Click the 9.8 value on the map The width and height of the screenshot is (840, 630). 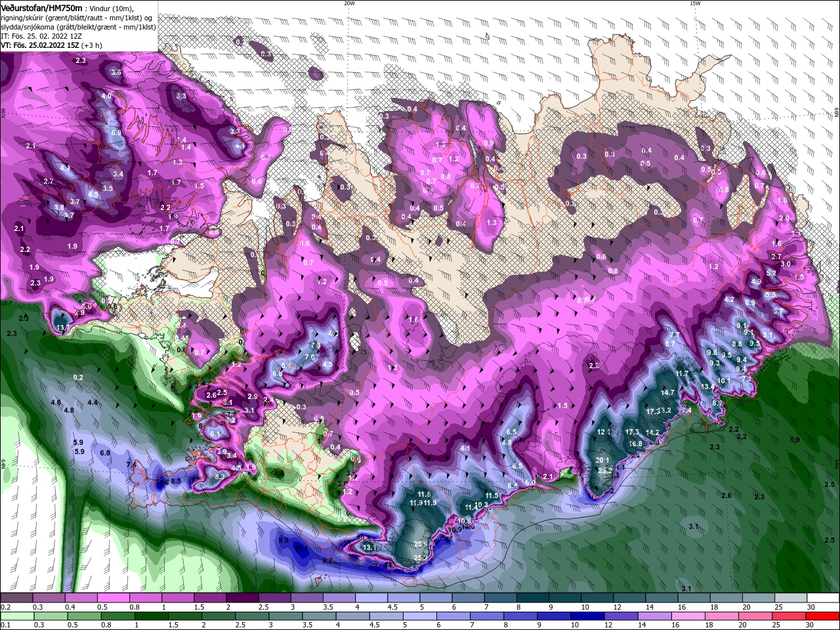tap(712, 352)
